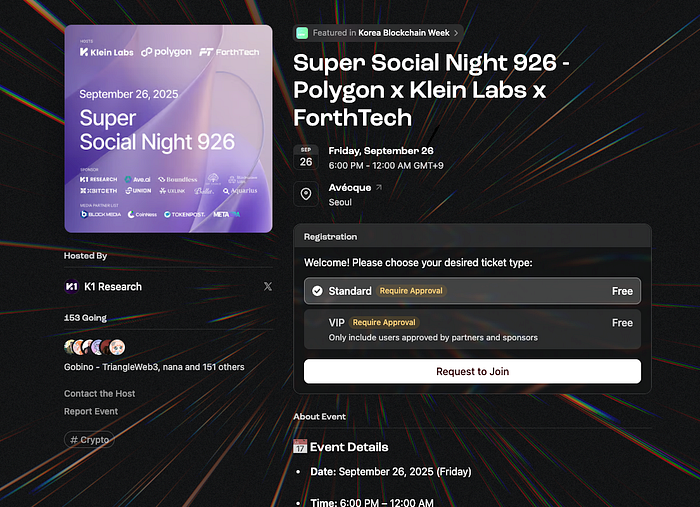Open the 153 Going attendee list
The height and width of the screenshot is (507, 700).
coord(85,318)
